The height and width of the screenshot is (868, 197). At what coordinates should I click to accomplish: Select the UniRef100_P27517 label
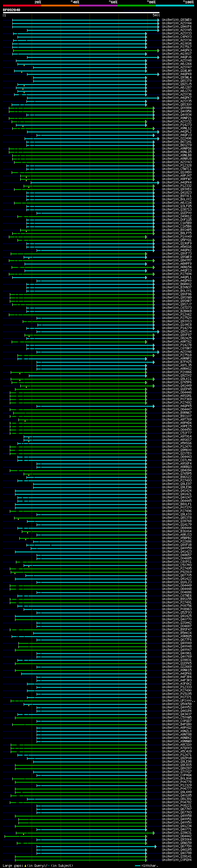click(x=177, y=47)
